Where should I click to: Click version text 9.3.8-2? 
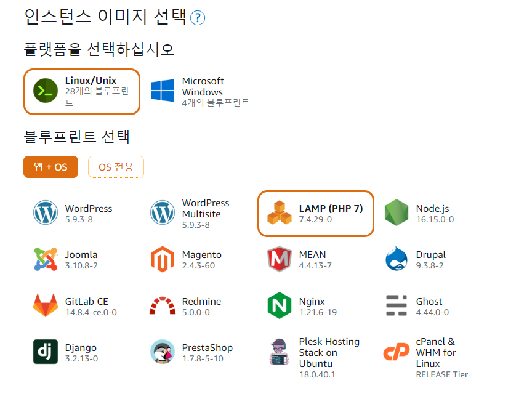coord(430,265)
